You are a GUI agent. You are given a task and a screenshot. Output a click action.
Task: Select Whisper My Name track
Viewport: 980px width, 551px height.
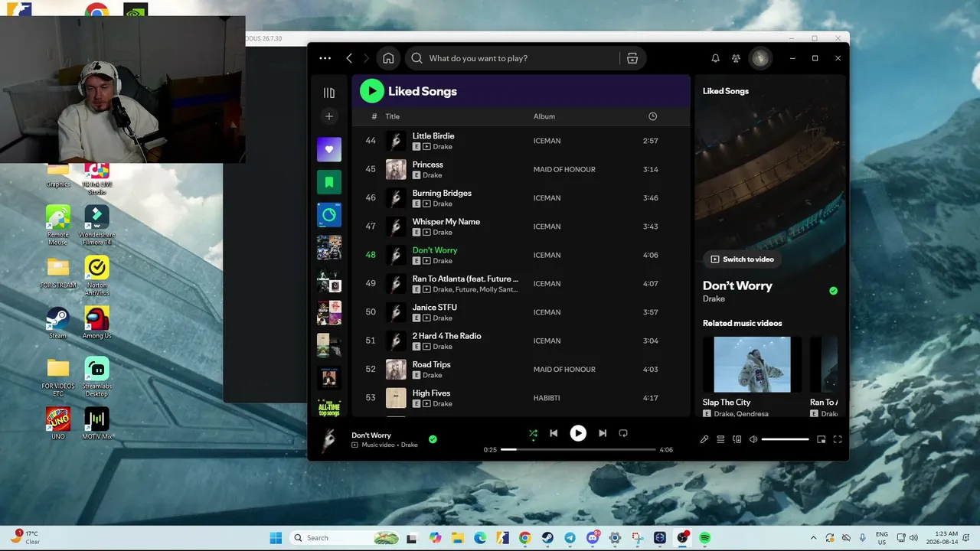pos(521,227)
